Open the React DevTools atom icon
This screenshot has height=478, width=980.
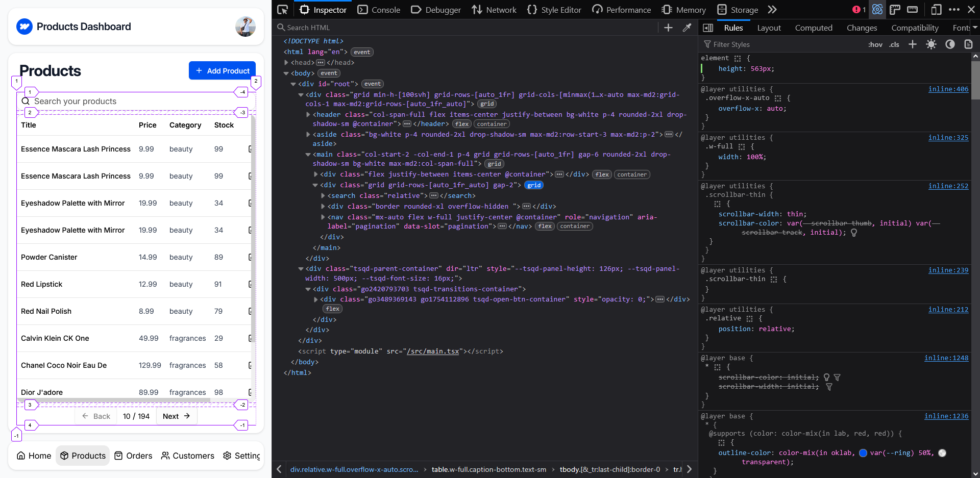coord(877,10)
